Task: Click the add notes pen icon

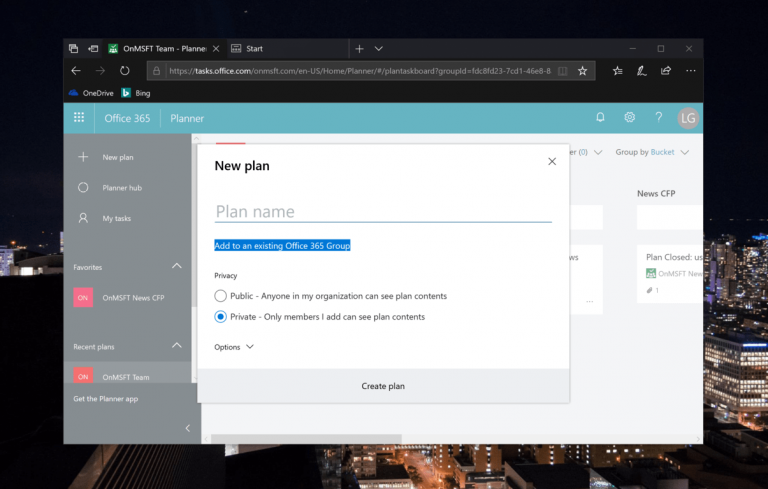Action: click(x=642, y=71)
